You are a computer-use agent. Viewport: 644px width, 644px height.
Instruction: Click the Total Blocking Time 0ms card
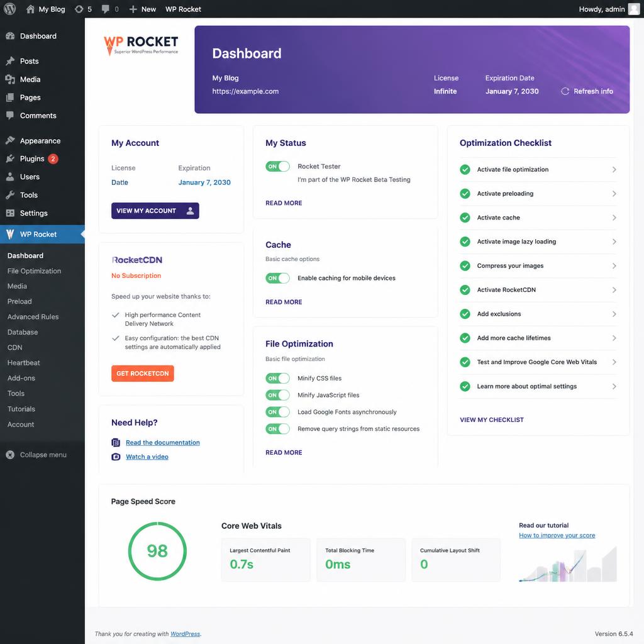click(360, 560)
